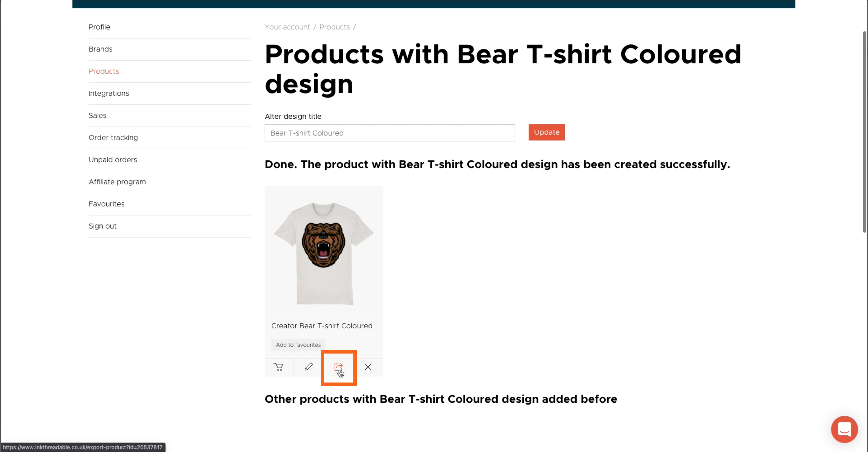Image resolution: width=868 pixels, height=452 pixels.
Task: View the Sales page
Action: point(97,116)
